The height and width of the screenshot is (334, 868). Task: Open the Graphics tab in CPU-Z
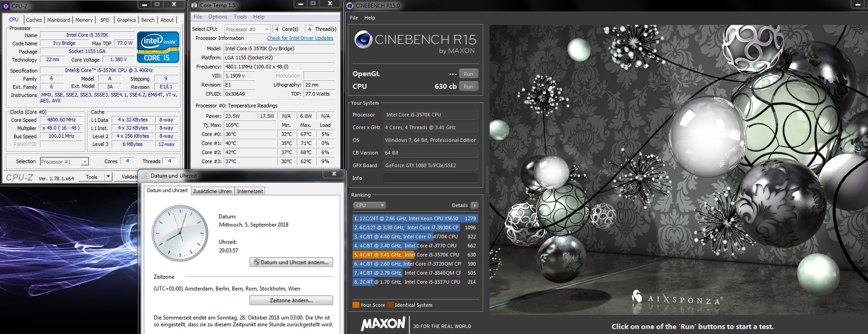pos(127,20)
